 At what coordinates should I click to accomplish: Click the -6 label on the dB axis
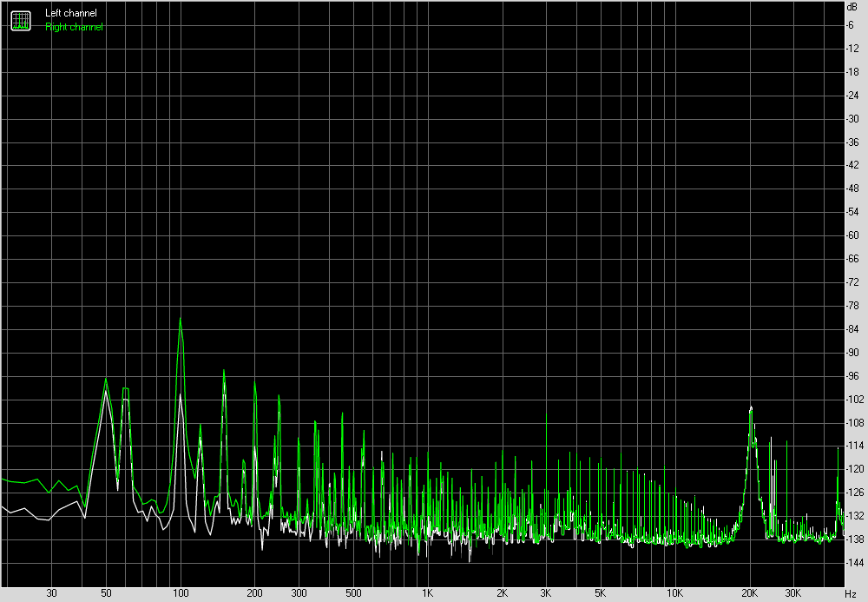pos(851,24)
